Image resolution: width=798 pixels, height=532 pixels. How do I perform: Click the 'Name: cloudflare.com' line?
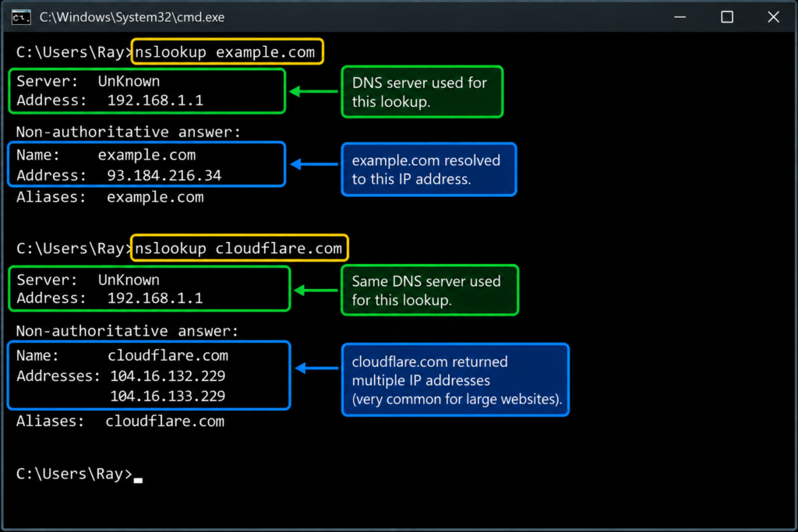[x=122, y=355]
